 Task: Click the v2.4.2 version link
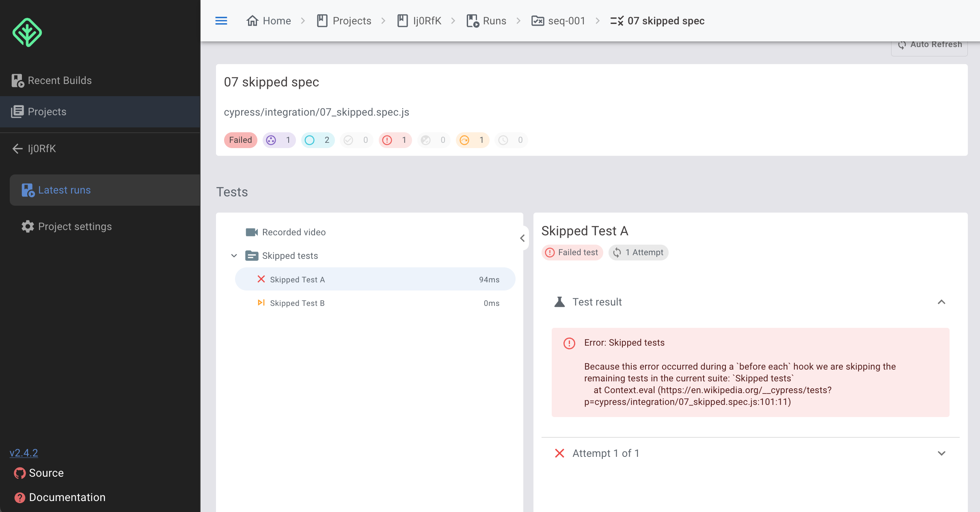click(24, 453)
